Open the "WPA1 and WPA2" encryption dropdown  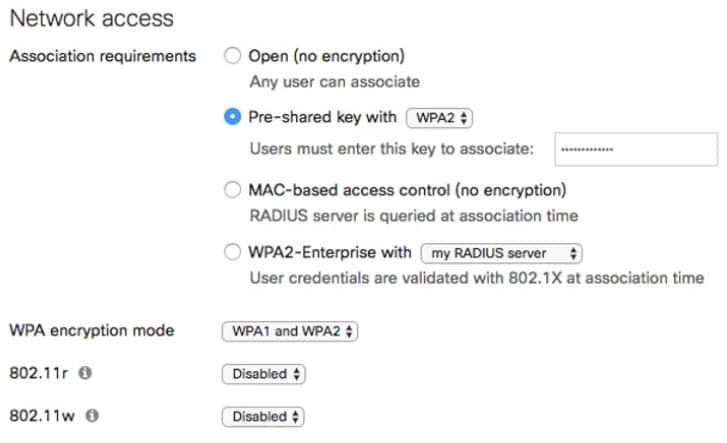[x=289, y=331]
